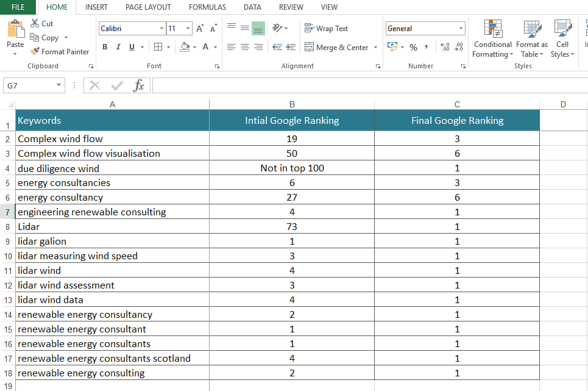This screenshot has height=391, width=588.
Task: Increase indent icon
Action: (x=291, y=47)
